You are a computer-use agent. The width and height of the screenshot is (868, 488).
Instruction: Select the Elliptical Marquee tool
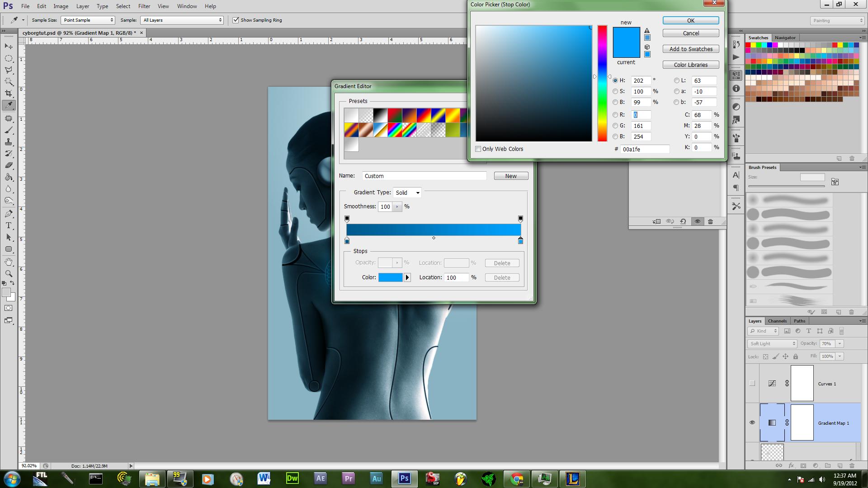9,58
